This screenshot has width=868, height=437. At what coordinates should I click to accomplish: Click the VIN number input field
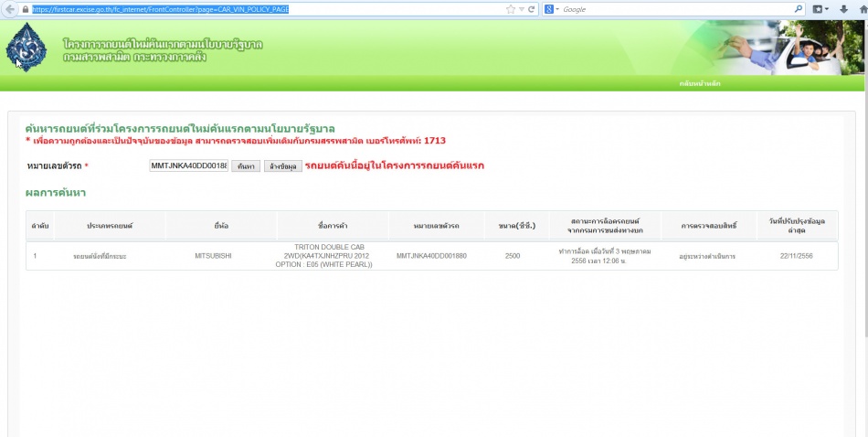click(189, 165)
